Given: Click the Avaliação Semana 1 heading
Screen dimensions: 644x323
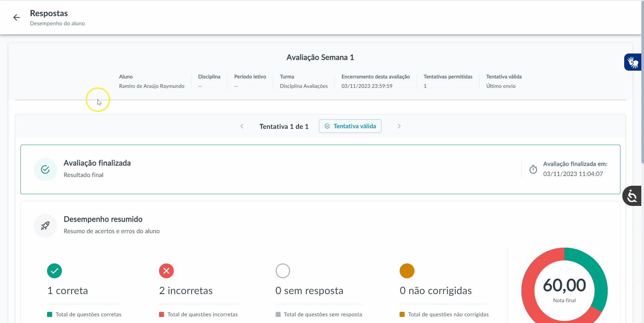Looking at the screenshot, I should [320, 58].
